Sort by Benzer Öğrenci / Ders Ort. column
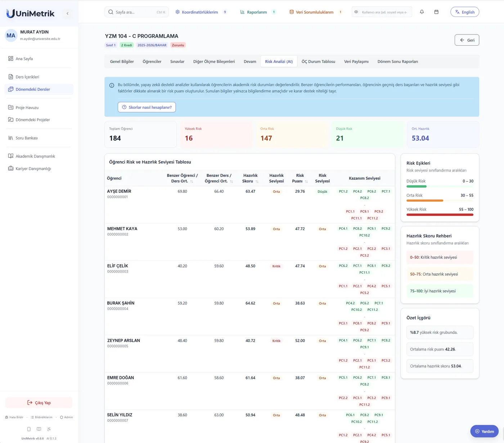Image resolution: width=504 pixels, height=443 pixels. [192, 182]
